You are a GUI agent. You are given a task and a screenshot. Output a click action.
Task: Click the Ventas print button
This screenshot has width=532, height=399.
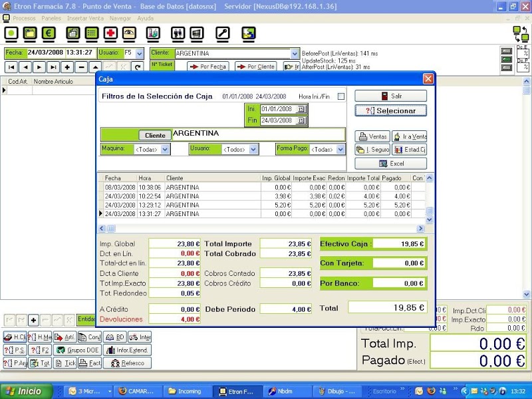tap(372, 137)
